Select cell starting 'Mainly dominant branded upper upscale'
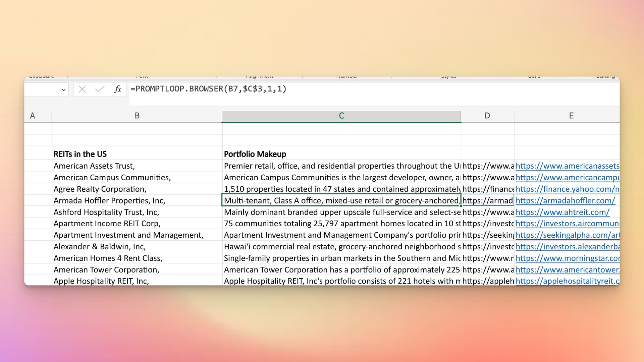Screen dimensions: 644x362 click(x=341, y=212)
